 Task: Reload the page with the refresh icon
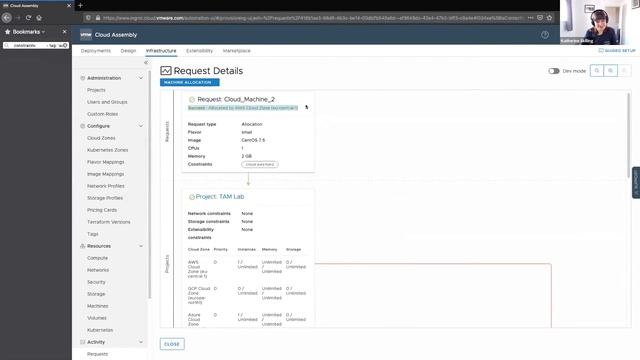tap(28, 18)
